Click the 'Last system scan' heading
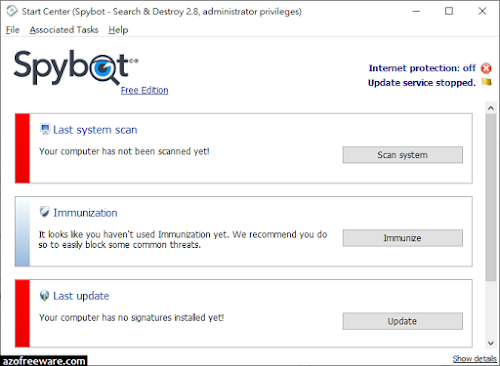The height and width of the screenshot is (366, 500). [95, 130]
